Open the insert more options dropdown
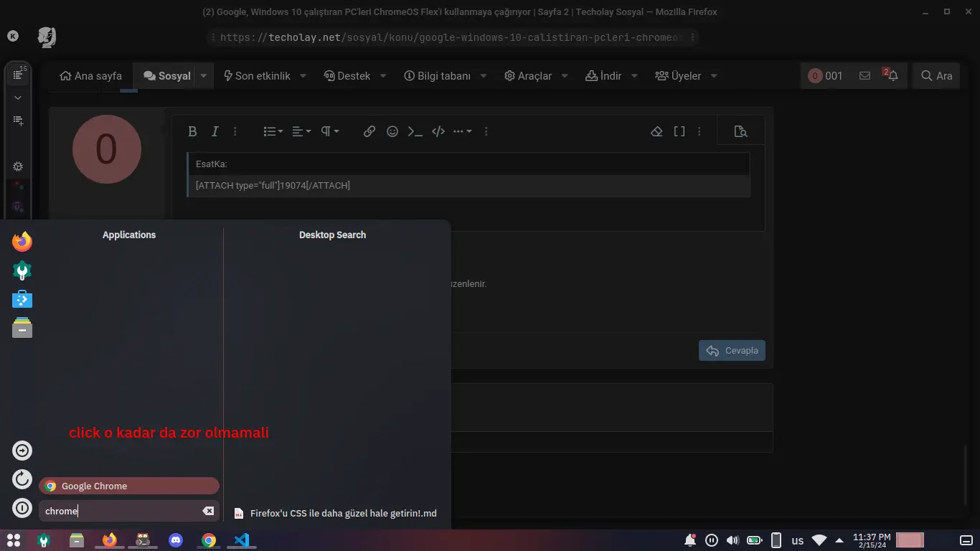The width and height of the screenshot is (980, 551). [x=463, y=131]
